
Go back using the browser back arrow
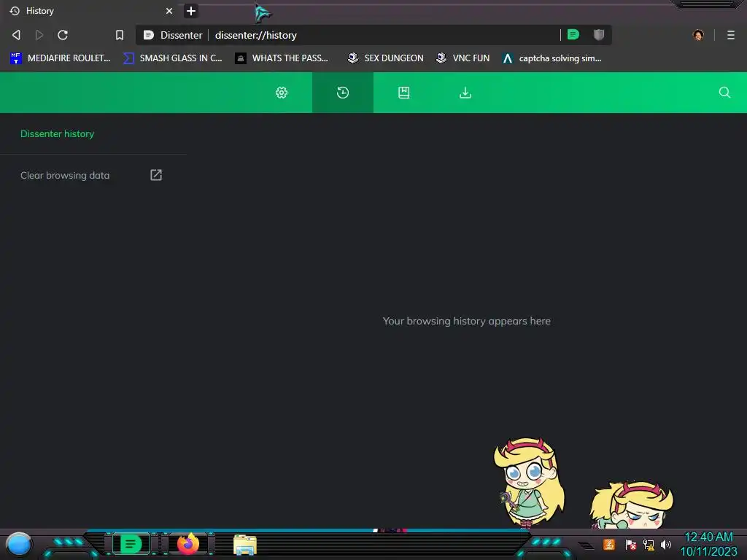[x=16, y=35]
